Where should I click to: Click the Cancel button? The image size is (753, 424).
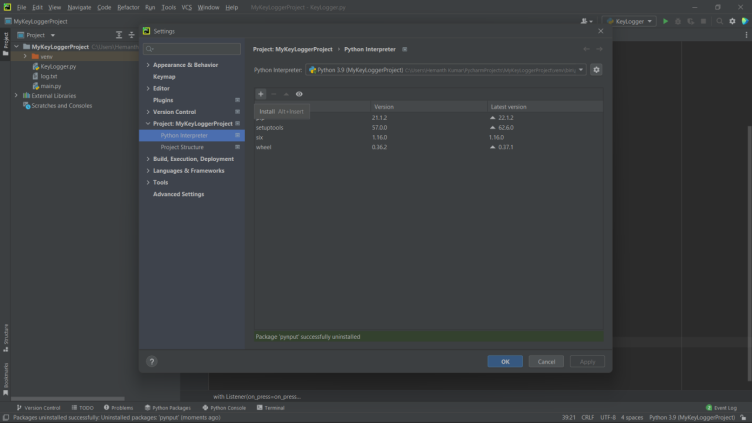(546, 362)
